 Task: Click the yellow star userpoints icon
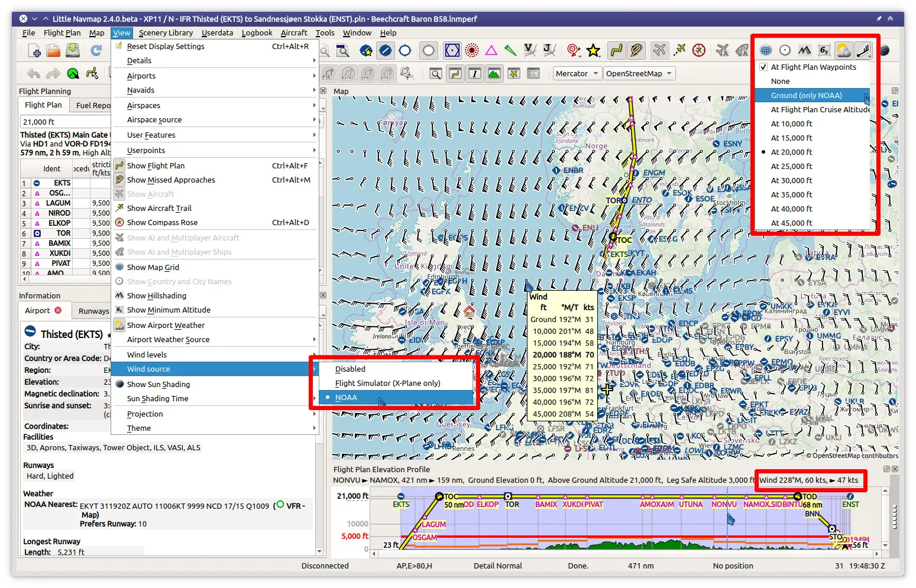(594, 51)
